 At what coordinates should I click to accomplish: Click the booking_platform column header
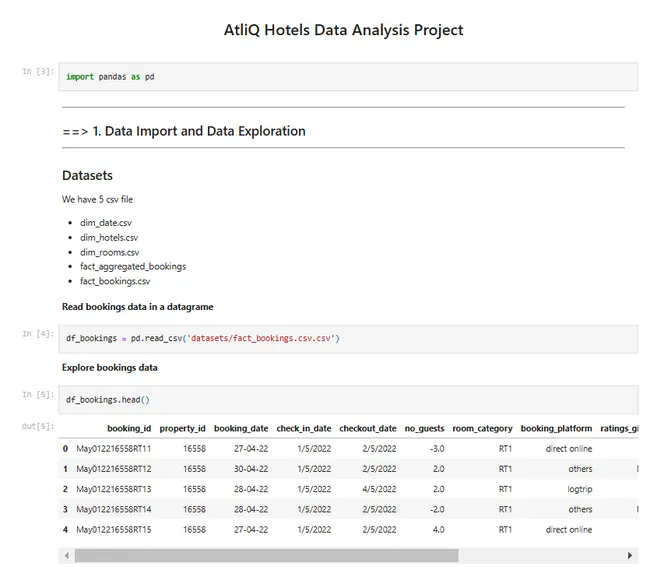point(556,429)
